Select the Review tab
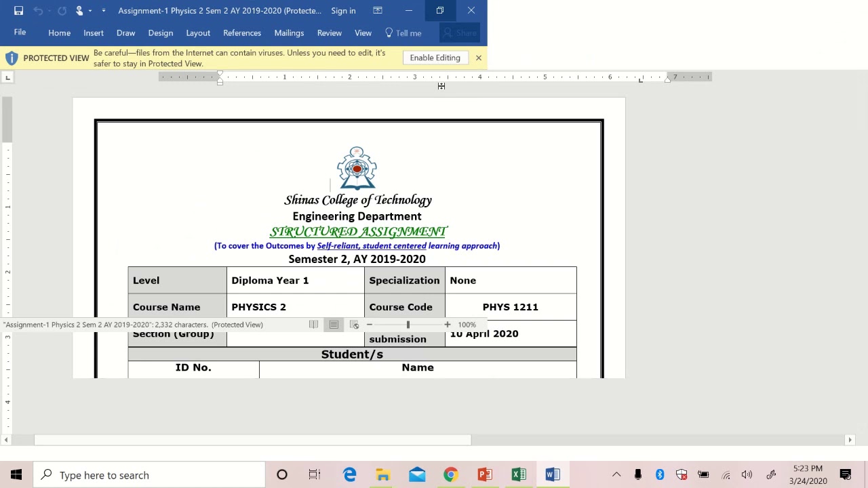868x488 pixels. (x=330, y=33)
